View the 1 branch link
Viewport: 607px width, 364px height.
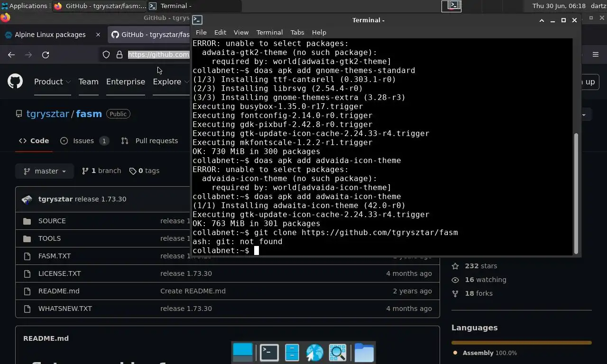pos(101,171)
